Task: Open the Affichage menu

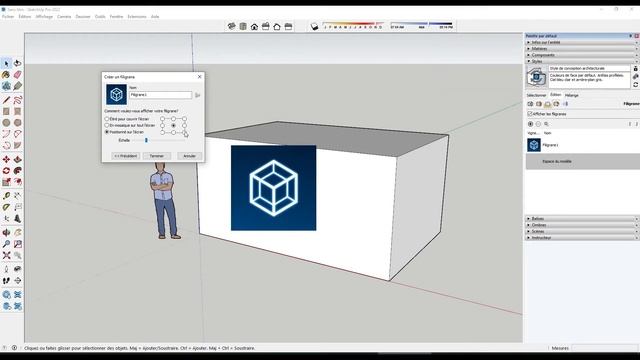Action: click(44, 17)
